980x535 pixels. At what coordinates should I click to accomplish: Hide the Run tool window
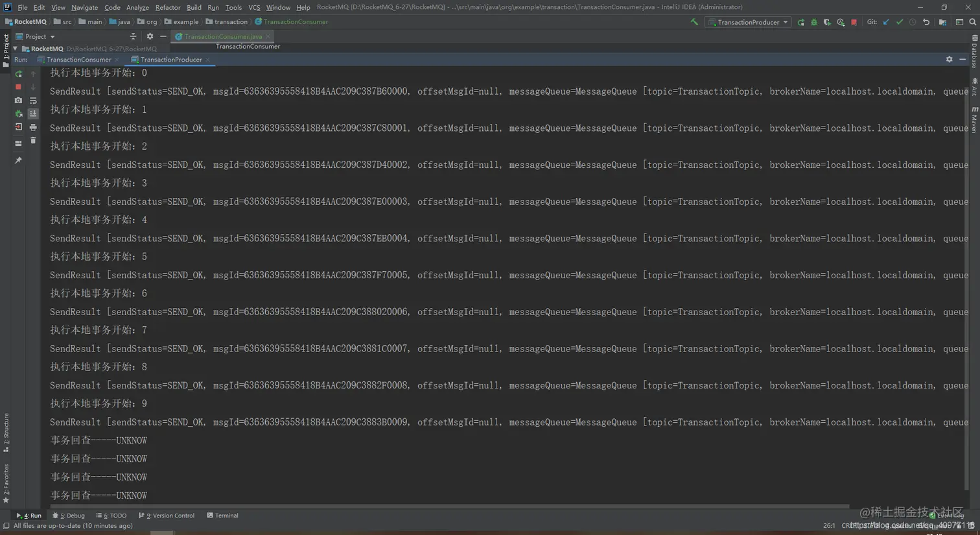coord(962,59)
